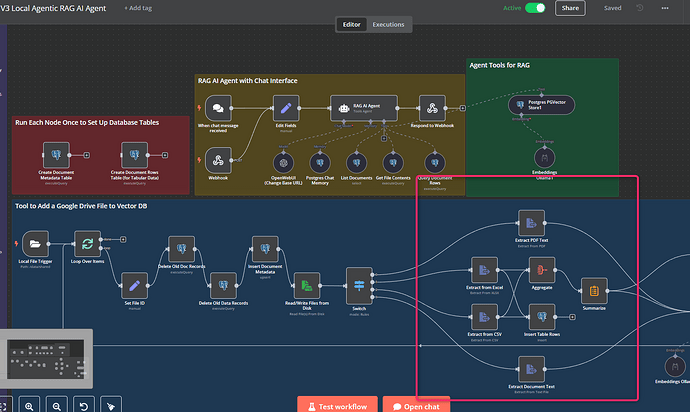Select the Delete Old Data Records node
The image size is (690, 412).
223,286
